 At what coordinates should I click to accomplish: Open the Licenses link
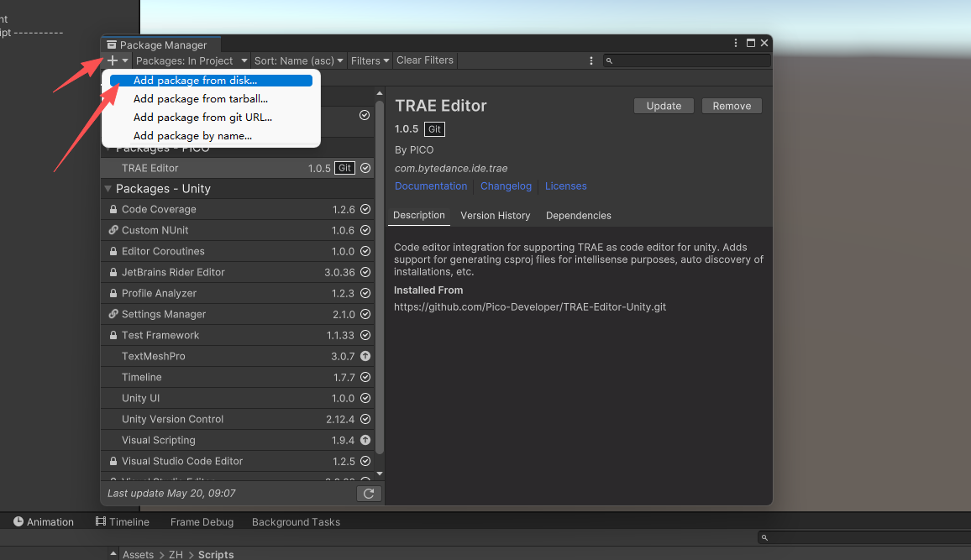tap(565, 186)
